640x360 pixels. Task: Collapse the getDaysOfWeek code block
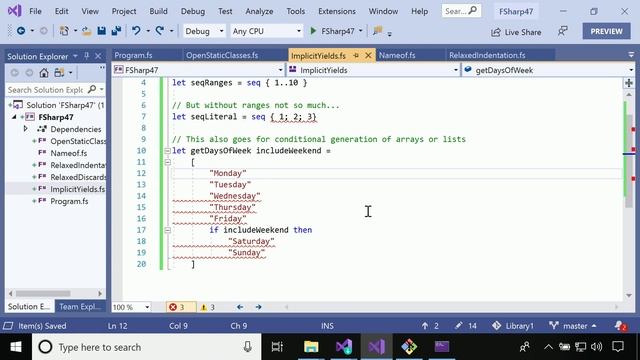click(x=167, y=151)
